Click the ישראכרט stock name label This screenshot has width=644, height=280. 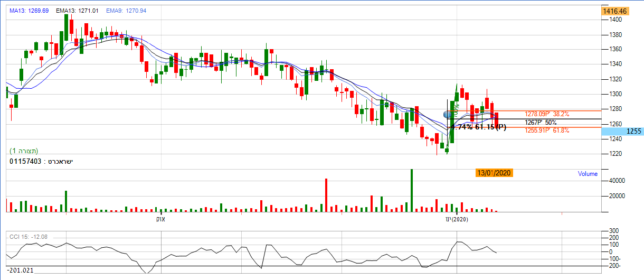58,160
